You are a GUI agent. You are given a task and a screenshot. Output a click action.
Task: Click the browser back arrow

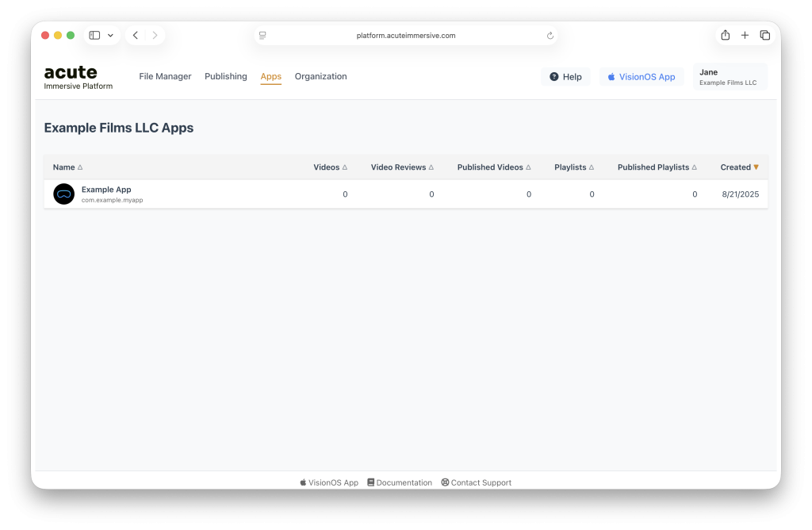point(136,36)
